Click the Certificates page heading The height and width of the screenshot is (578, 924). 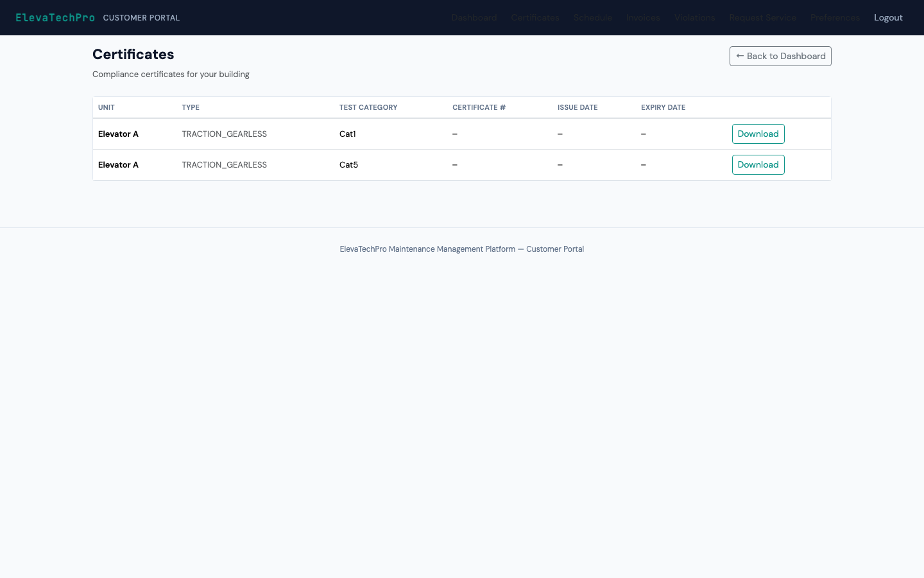[133, 55]
